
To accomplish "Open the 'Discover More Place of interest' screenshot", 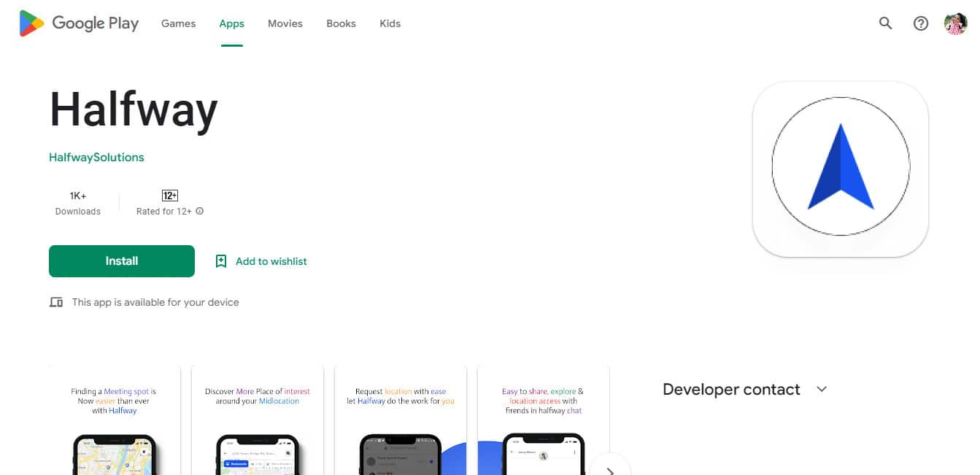I will click(258, 420).
